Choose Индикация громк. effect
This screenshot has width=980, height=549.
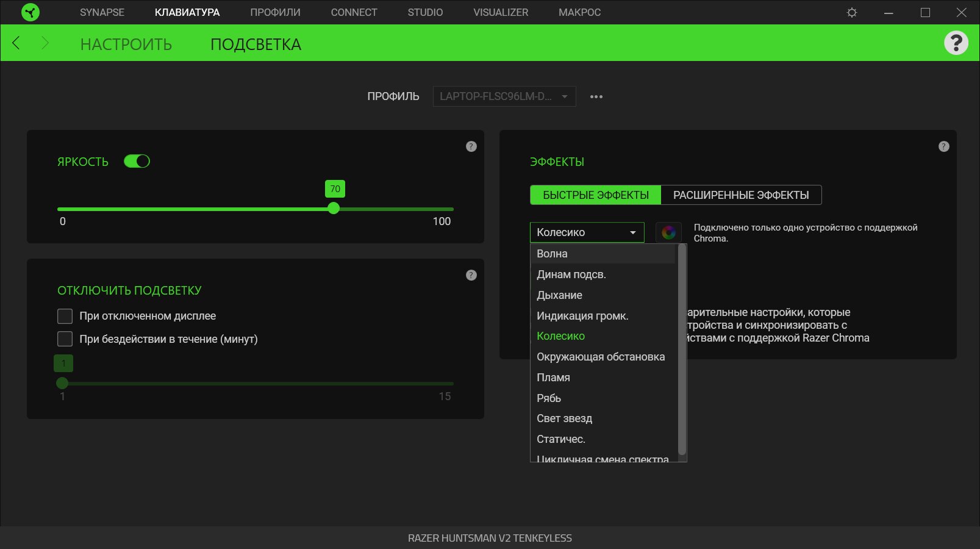coord(603,316)
